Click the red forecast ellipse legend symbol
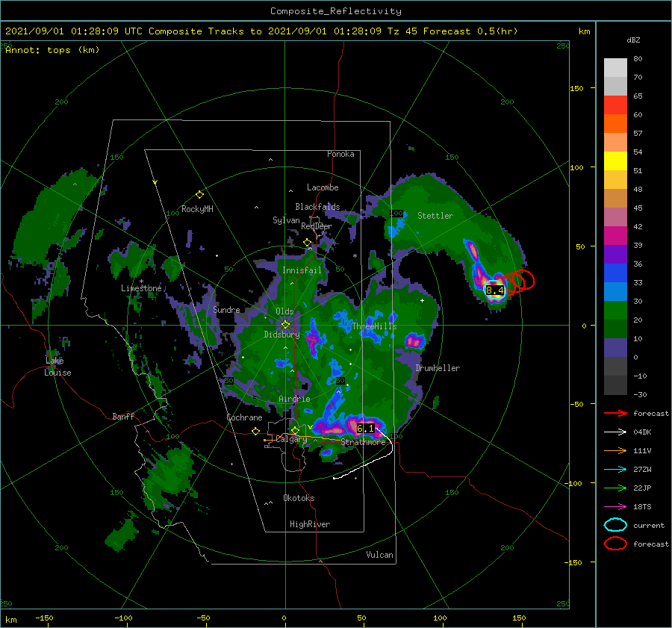 click(615, 544)
